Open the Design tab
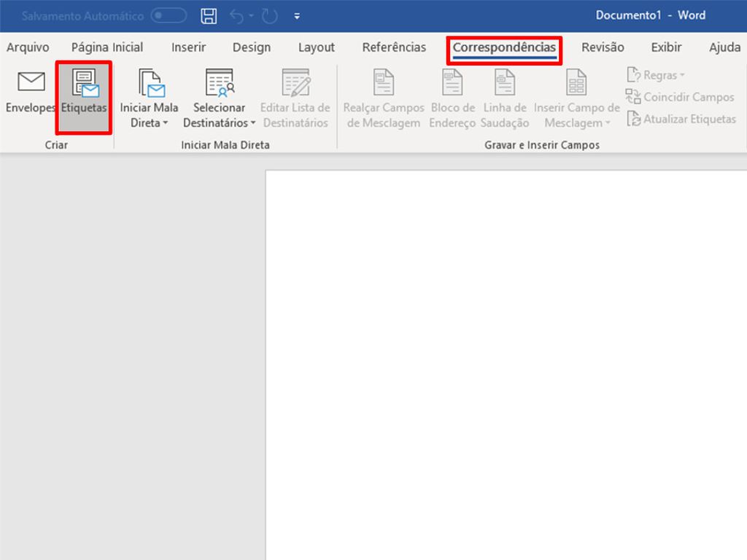The width and height of the screenshot is (747, 560). 252,47
